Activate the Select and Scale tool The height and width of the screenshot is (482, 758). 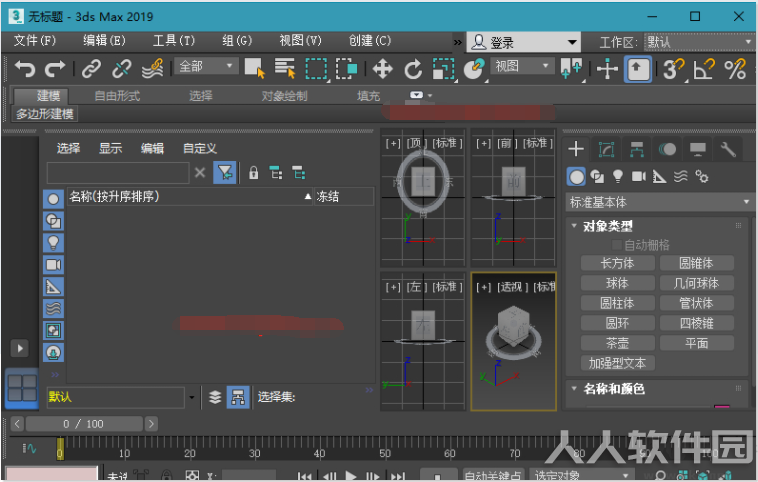tap(443, 69)
